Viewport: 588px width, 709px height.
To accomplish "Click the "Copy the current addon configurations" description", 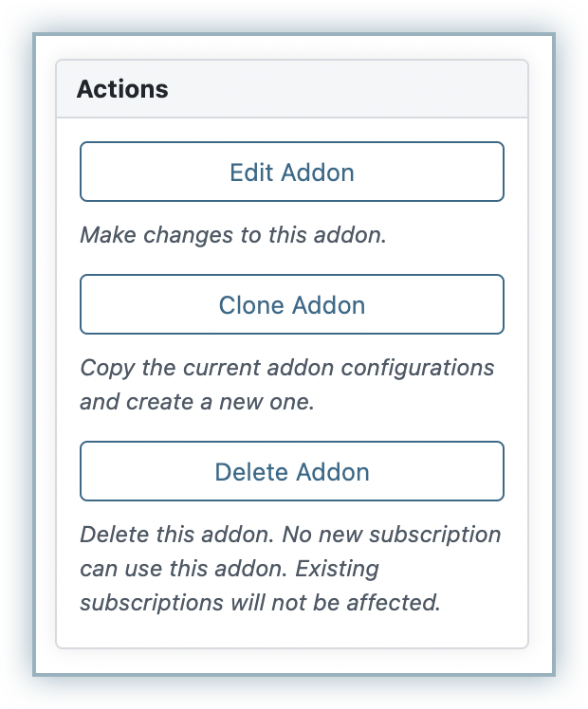I will pyautogui.click(x=286, y=368).
